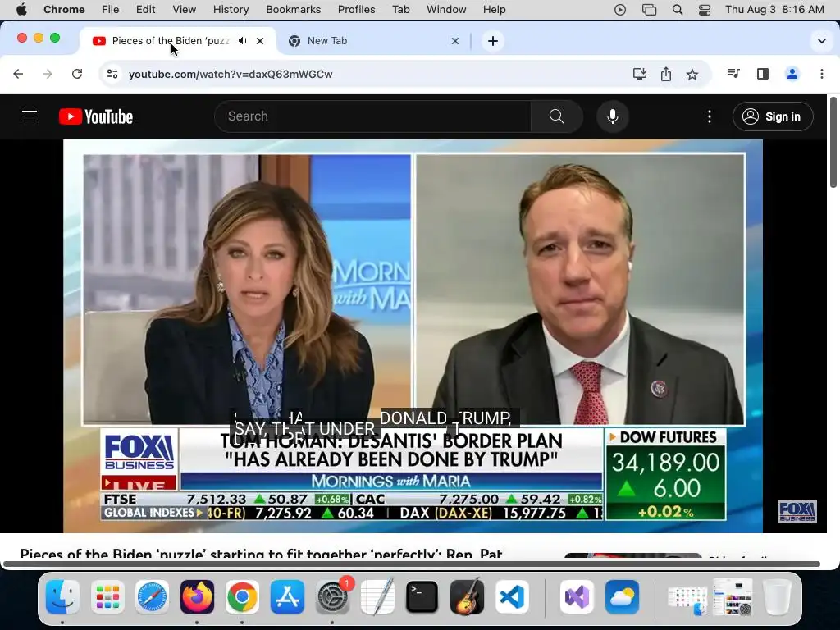This screenshot has width=840, height=630.
Task: Click the vertical page scrollbar
Action: coord(833,142)
